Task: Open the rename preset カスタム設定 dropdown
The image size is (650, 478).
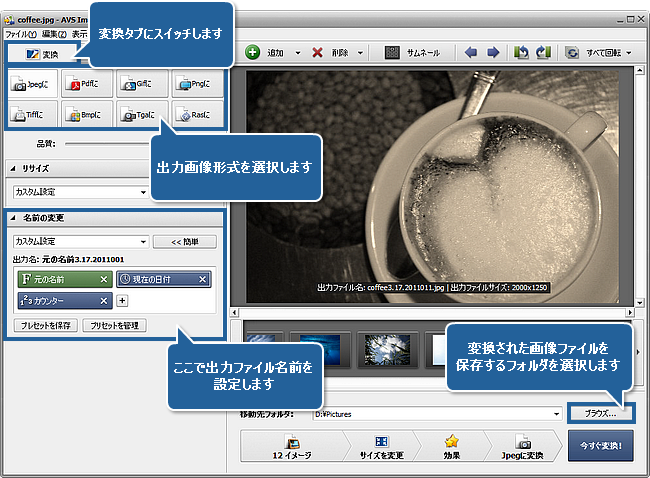Action: (144, 242)
